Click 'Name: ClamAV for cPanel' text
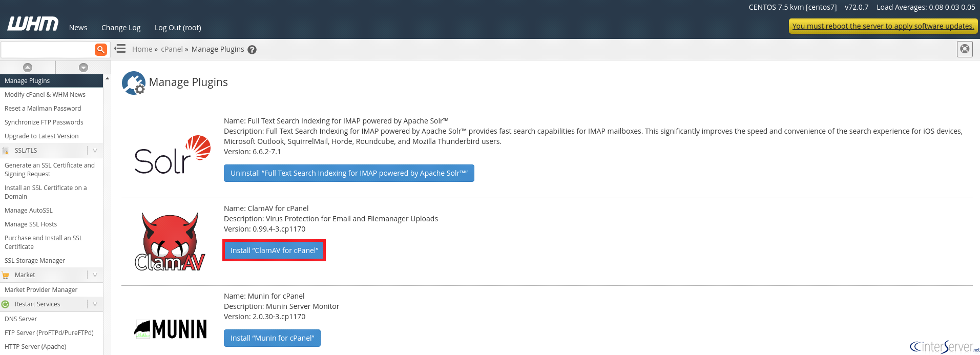The width and height of the screenshot is (980, 355). (266, 208)
